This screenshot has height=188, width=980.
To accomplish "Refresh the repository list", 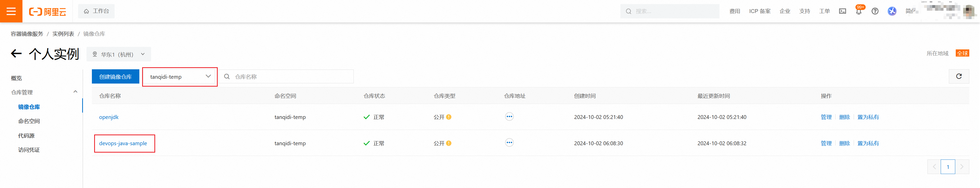I will (959, 76).
